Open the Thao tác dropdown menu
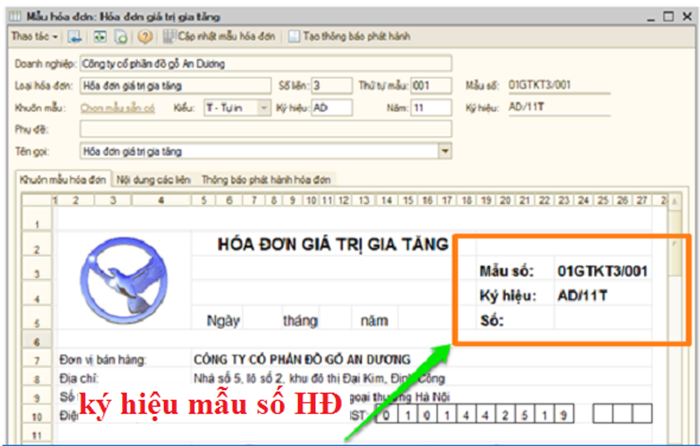The height and width of the screenshot is (446, 700). coord(35,37)
